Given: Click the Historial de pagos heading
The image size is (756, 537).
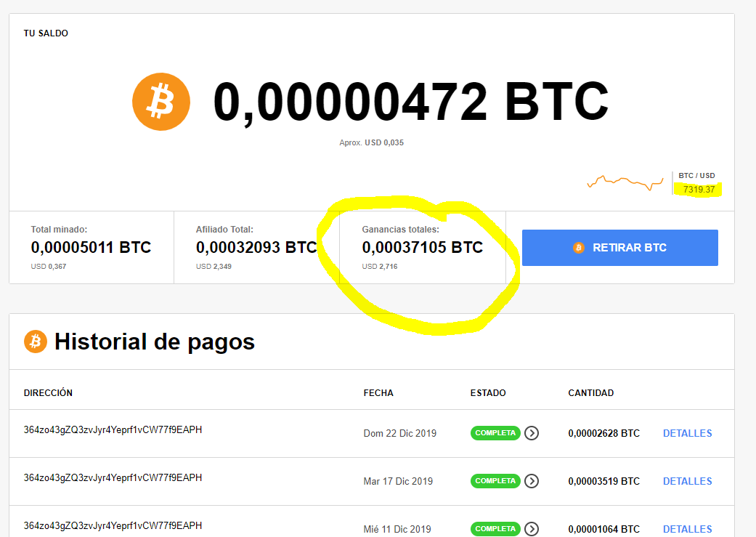Looking at the screenshot, I should pos(154,342).
